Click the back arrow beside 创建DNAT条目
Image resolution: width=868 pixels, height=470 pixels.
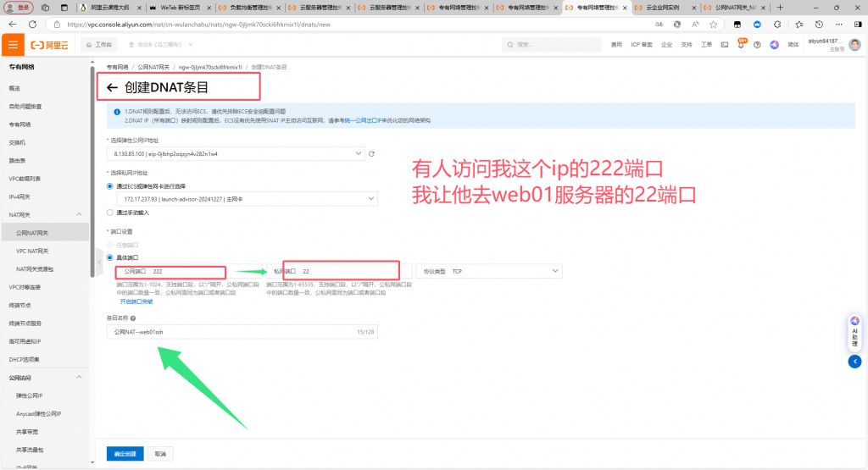(x=112, y=87)
